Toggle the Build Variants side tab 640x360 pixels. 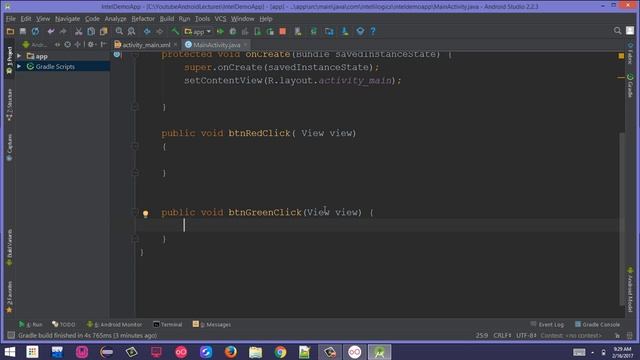(9, 248)
